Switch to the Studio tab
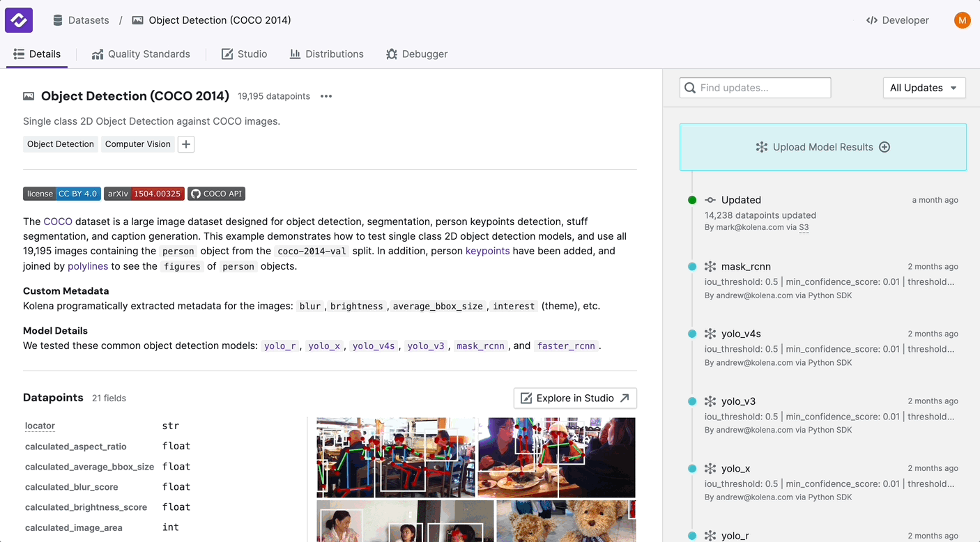This screenshot has height=542, width=980. [x=244, y=54]
